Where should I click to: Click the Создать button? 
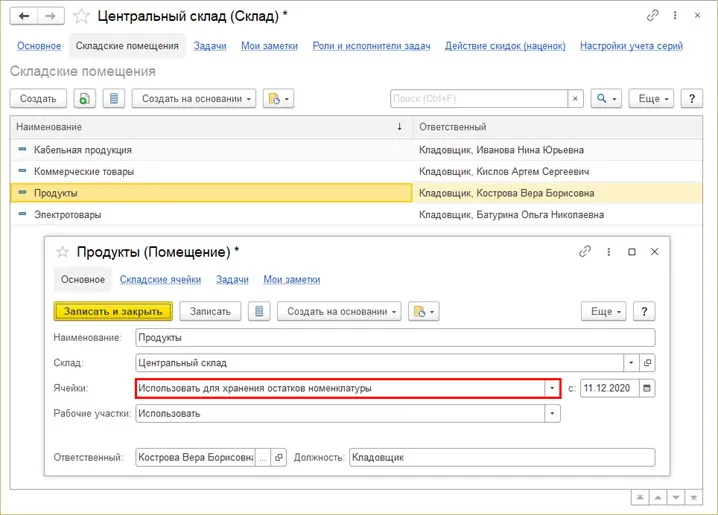point(38,99)
